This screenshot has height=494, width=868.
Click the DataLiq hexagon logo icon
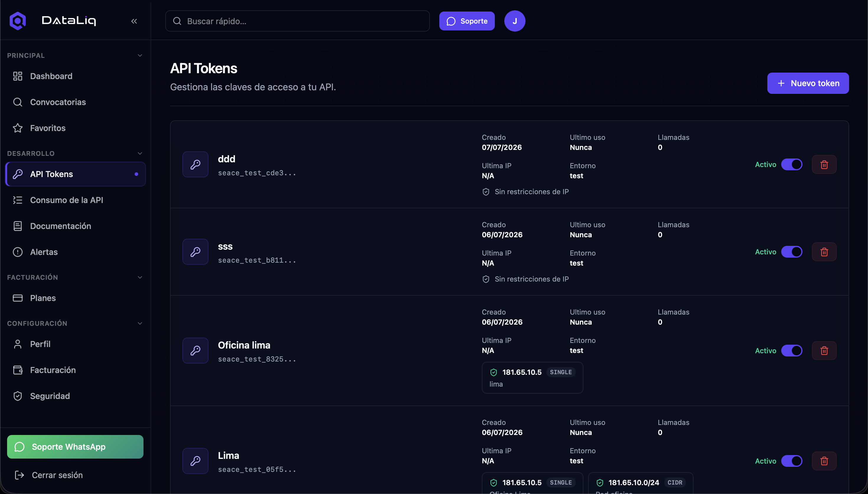(18, 21)
